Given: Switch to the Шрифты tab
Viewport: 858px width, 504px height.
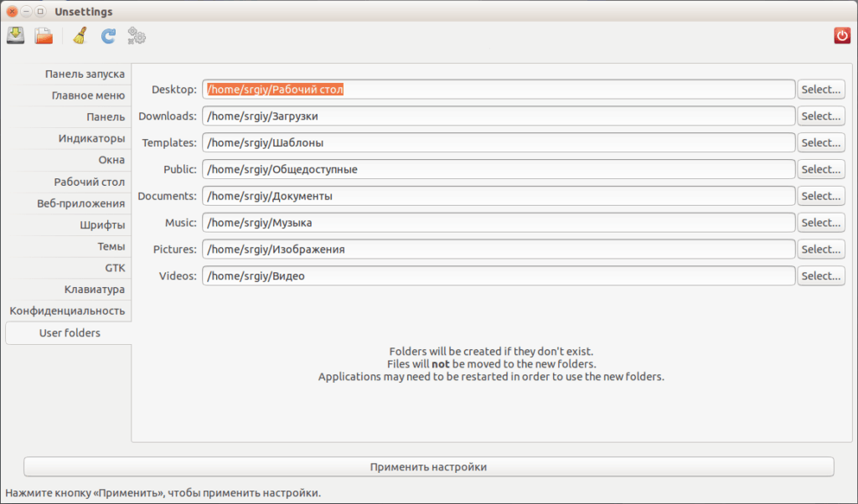Looking at the screenshot, I should [69, 224].
